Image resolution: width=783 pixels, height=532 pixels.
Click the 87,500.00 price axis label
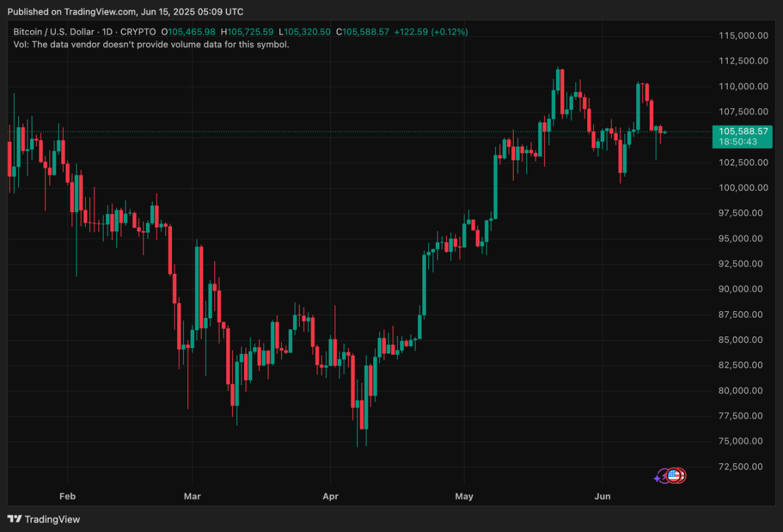point(741,315)
